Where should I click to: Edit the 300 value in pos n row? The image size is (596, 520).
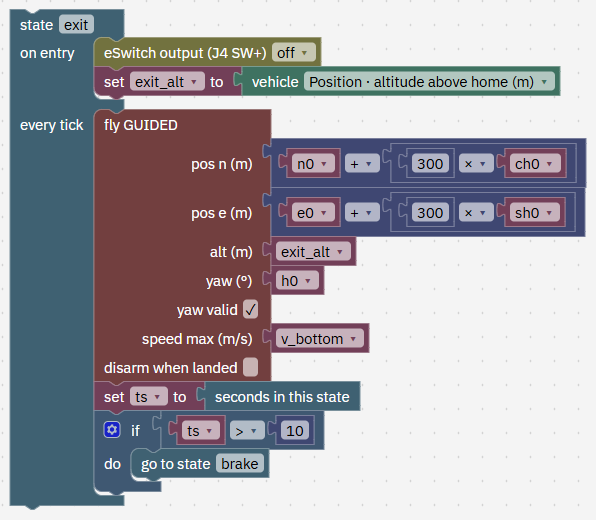pyautogui.click(x=430, y=164)
